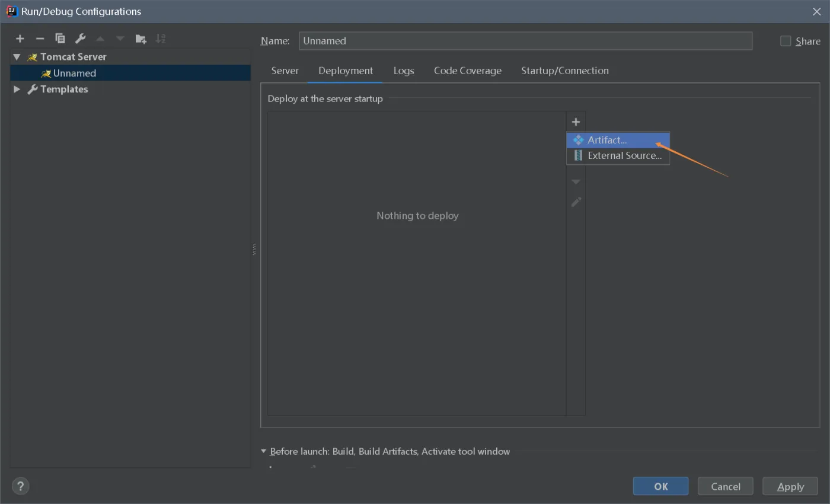This screenshot has height=504, width=830.
Task: Click into the Name input field
Action: point(525,41)
